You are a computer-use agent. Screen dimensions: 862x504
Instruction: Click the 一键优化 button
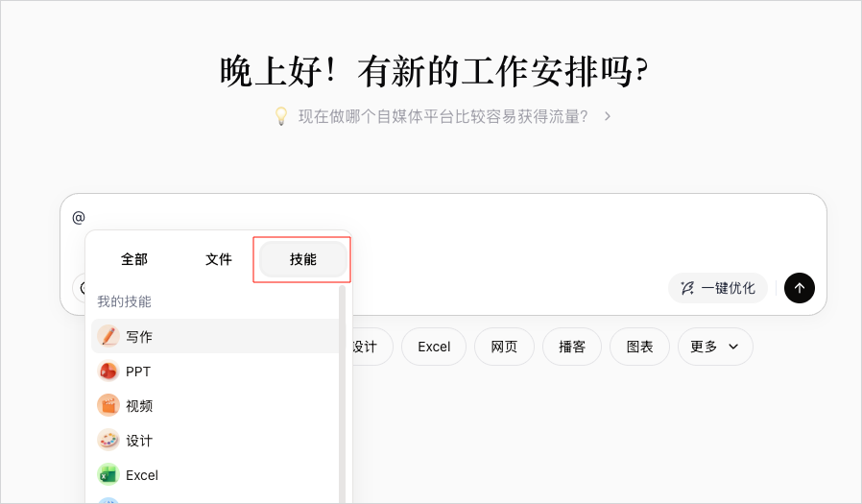718,288
